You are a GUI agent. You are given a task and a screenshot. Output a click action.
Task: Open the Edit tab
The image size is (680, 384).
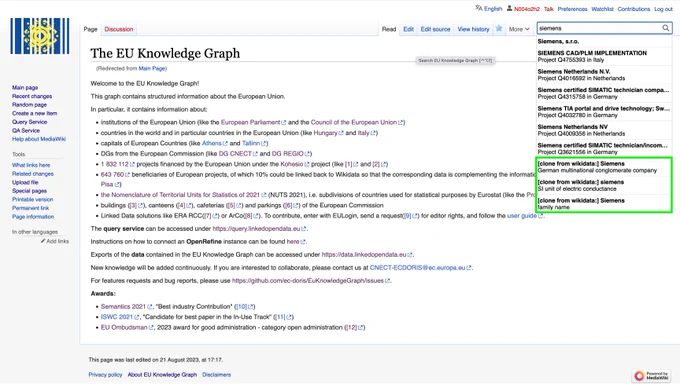(x=408, y=29)
